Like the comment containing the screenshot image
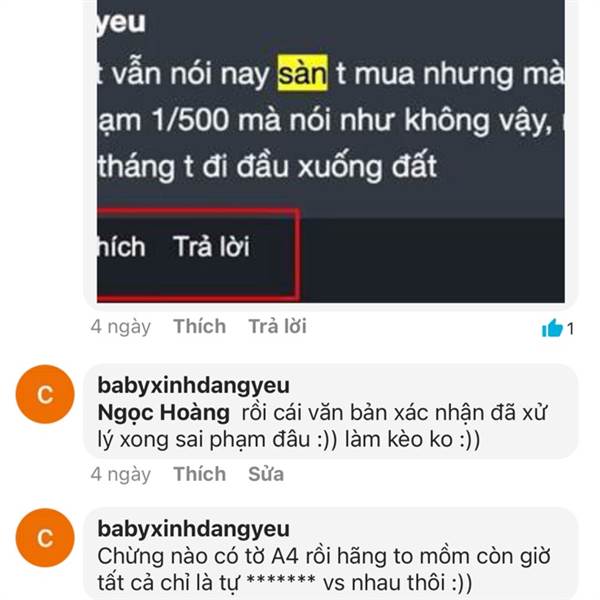The image size is (600, 600). pyautogui.click(x=199, y=326)
